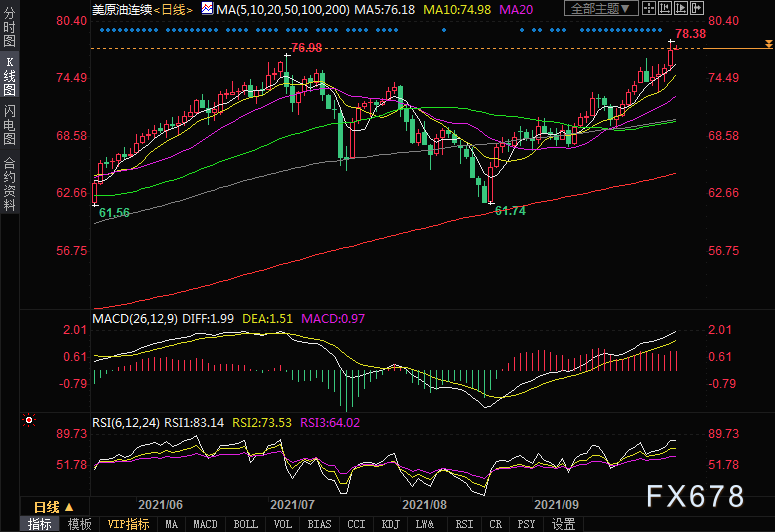The image size is (775, 532).
Task: Expand the 日线 period selector
Action: click(53, 507)
